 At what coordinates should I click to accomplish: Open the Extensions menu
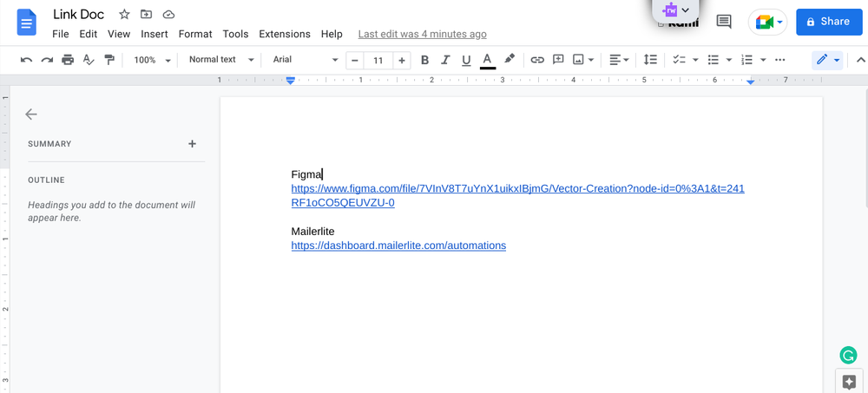coord(285,34)
